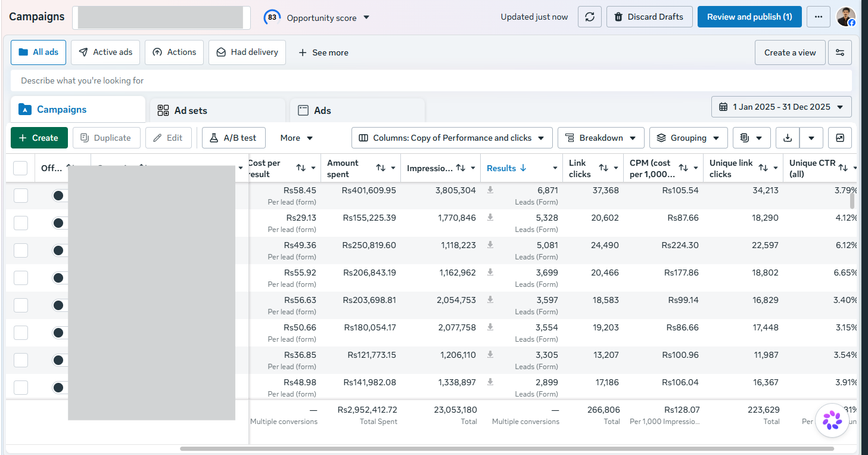The width and height of the screenshot is (868, 455).
Task: Click the Discard Drafts button
Action: click(649, 17)
